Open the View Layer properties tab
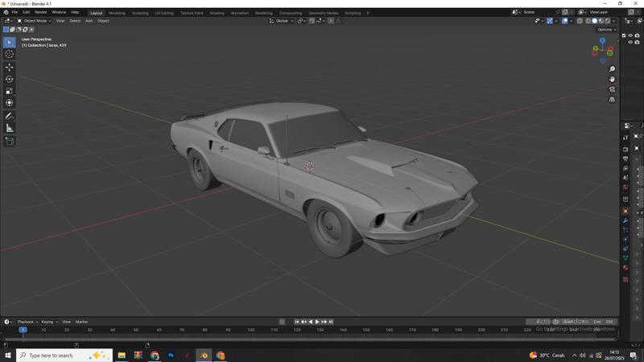The width and height of the screenshot is (644, 362). point(625,168)
